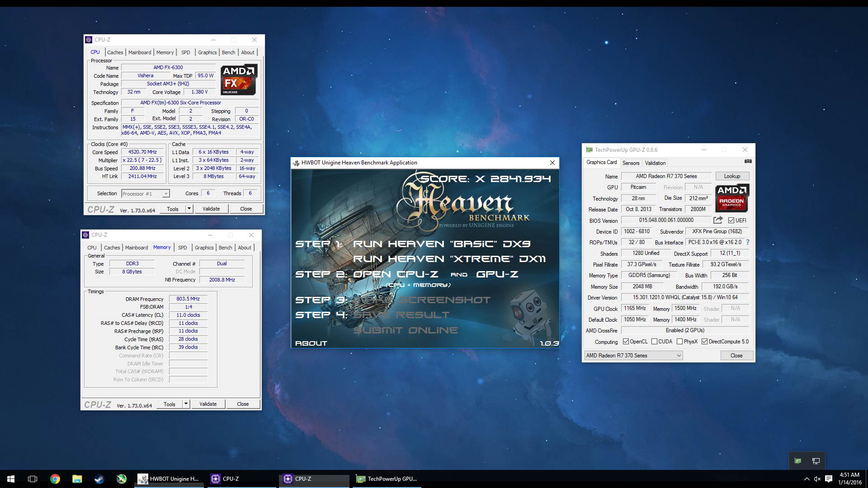Open Task View from the taskbar

tap(33, 479)
